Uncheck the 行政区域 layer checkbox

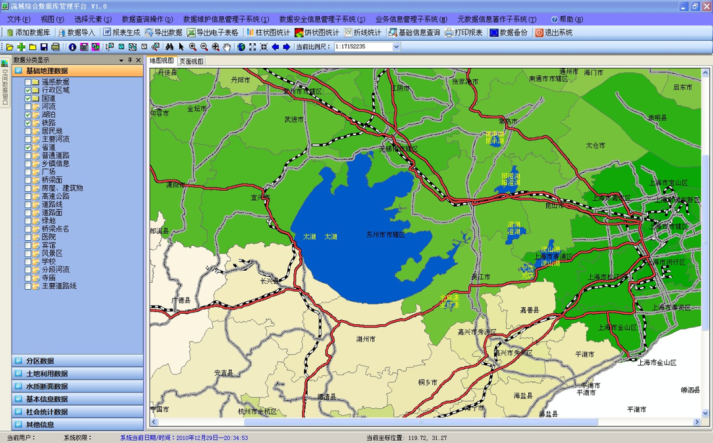29,90
